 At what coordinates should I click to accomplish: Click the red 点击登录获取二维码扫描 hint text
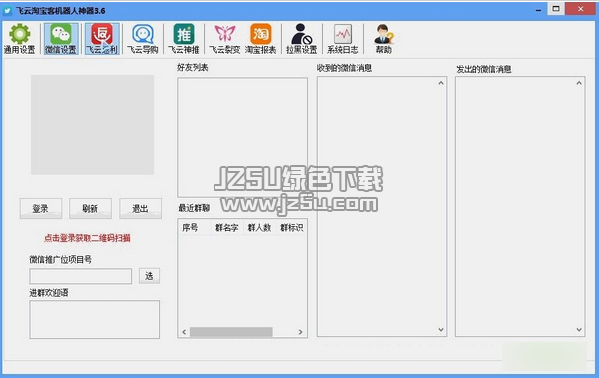click(x=87, y=238)
